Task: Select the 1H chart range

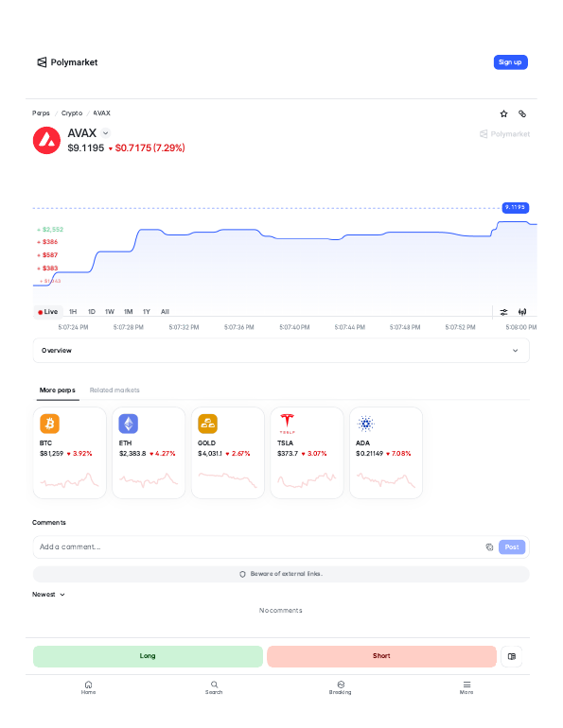Action: pyautogui.click(x=73, y=312)
